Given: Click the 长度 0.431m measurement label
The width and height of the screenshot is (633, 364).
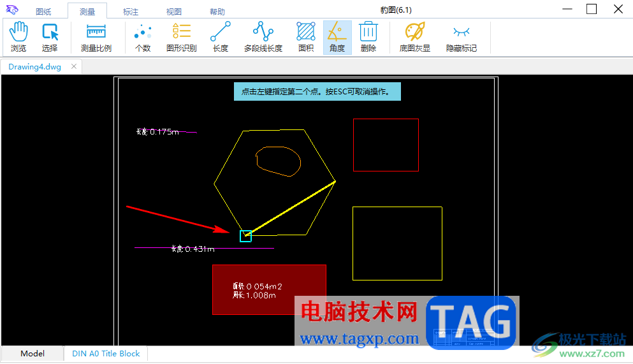Looking at the screenshot, I should (193, 249).
